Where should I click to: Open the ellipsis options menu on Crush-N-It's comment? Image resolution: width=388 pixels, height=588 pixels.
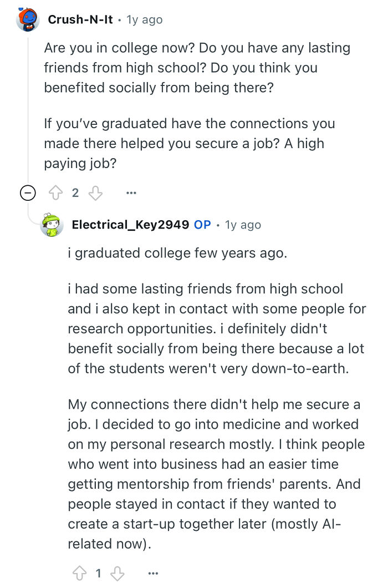click(x=131, y=192)
